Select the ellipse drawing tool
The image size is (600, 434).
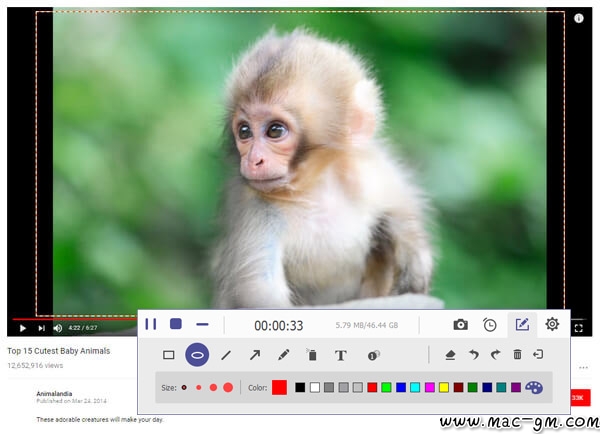pos(197,355)
